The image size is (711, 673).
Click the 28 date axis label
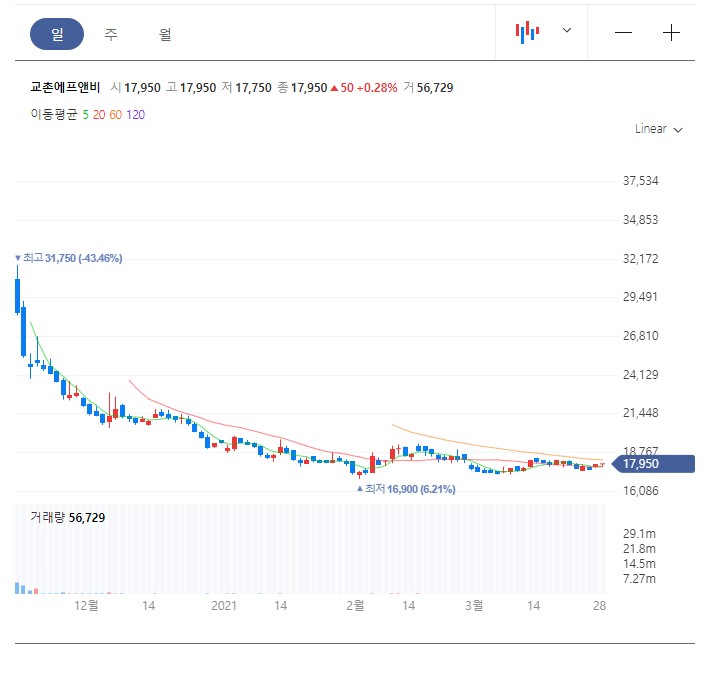599,605
